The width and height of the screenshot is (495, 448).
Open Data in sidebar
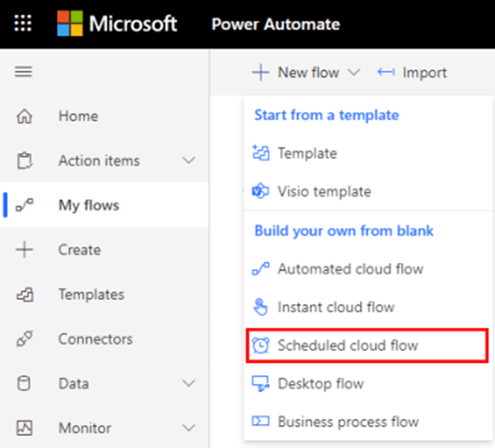coord(74,384)
